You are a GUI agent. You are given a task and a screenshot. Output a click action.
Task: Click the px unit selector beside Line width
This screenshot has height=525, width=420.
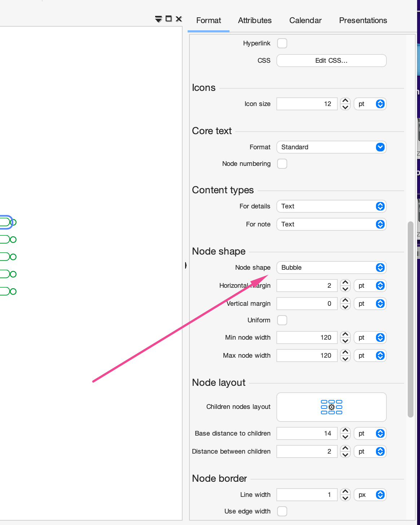370,495
